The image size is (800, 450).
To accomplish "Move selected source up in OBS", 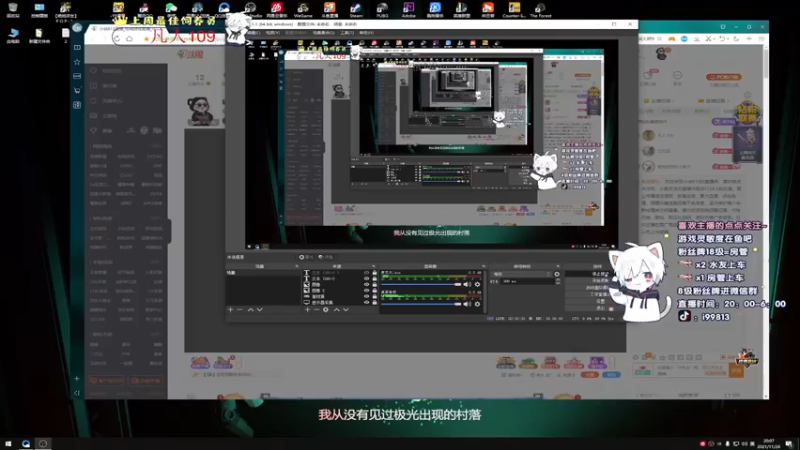I will (x=337, y=310).
